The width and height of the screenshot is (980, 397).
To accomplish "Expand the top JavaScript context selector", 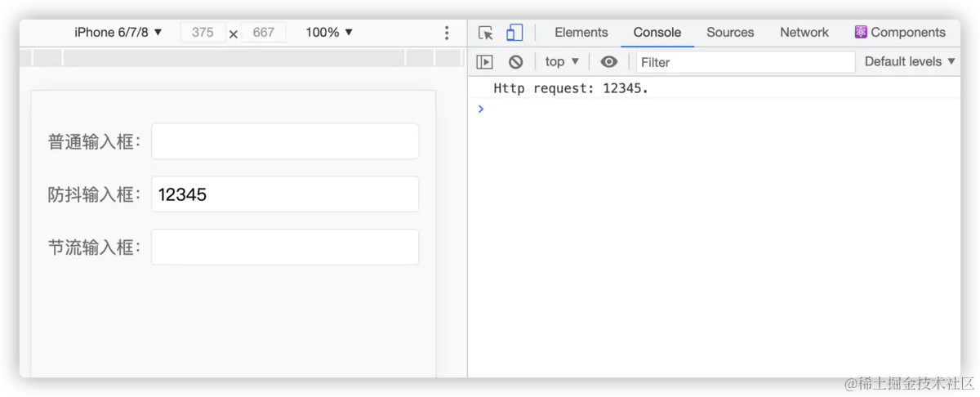I will point(562,61).
